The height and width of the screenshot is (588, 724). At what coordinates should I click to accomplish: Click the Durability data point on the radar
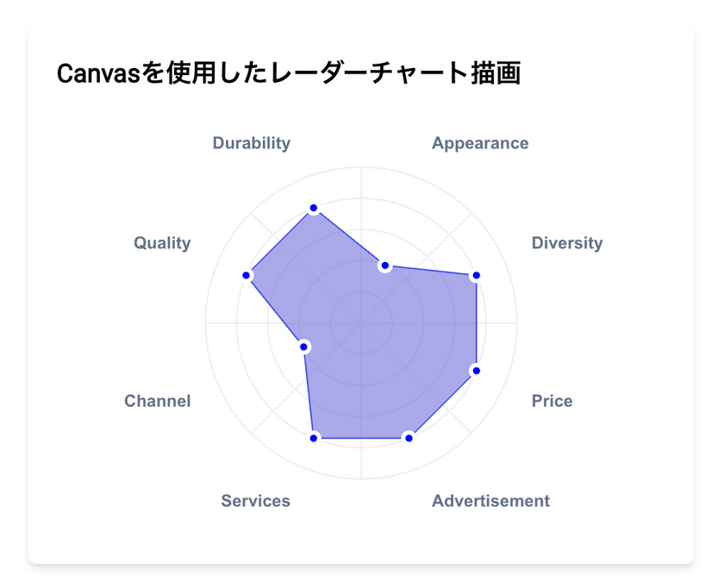click(314, 209)
